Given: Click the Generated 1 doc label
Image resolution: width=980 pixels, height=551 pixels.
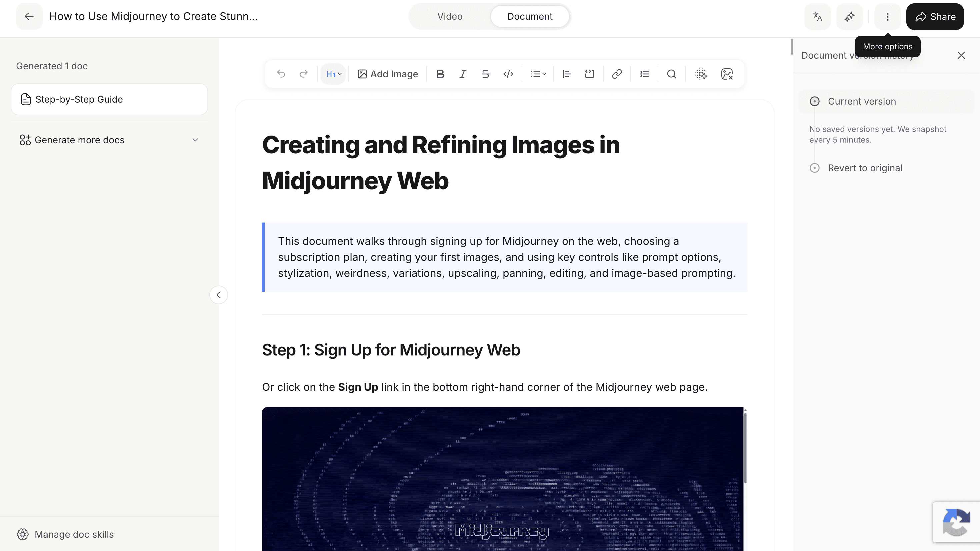Looking at the screenshot, I should [x=52, y=66].
